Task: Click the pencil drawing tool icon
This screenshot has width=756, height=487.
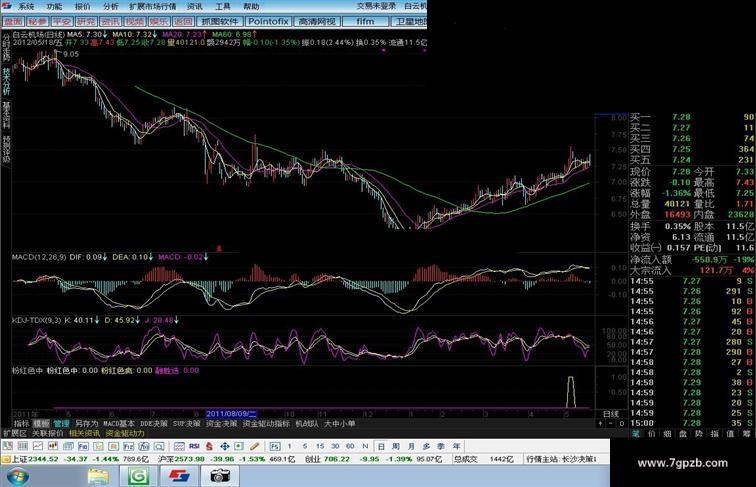Action: [x=255, y=446]
